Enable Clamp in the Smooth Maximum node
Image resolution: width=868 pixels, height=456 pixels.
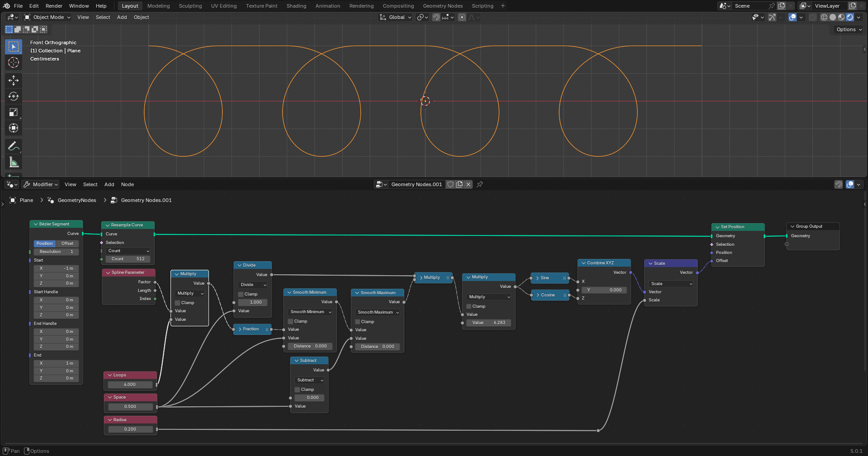point(358,322)
